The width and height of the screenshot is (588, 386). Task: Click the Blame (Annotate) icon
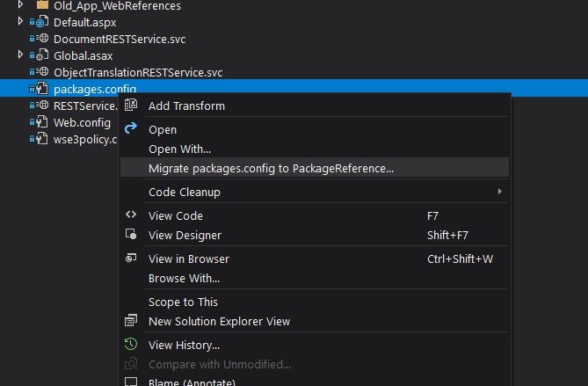pyautogui.click(x=131, y=382)
